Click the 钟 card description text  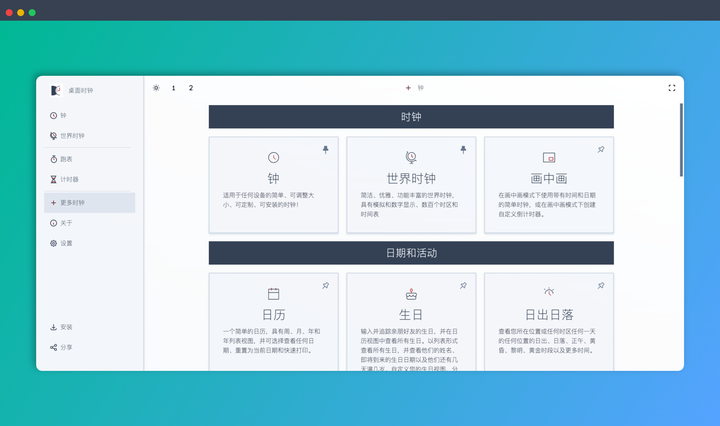pyautogui.click(x=269, y=200)
